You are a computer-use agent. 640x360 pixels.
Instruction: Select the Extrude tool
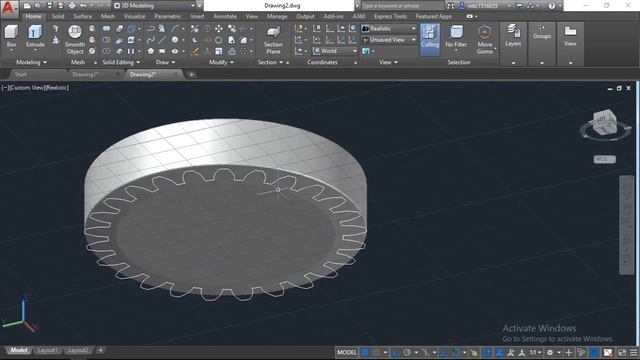36,36
